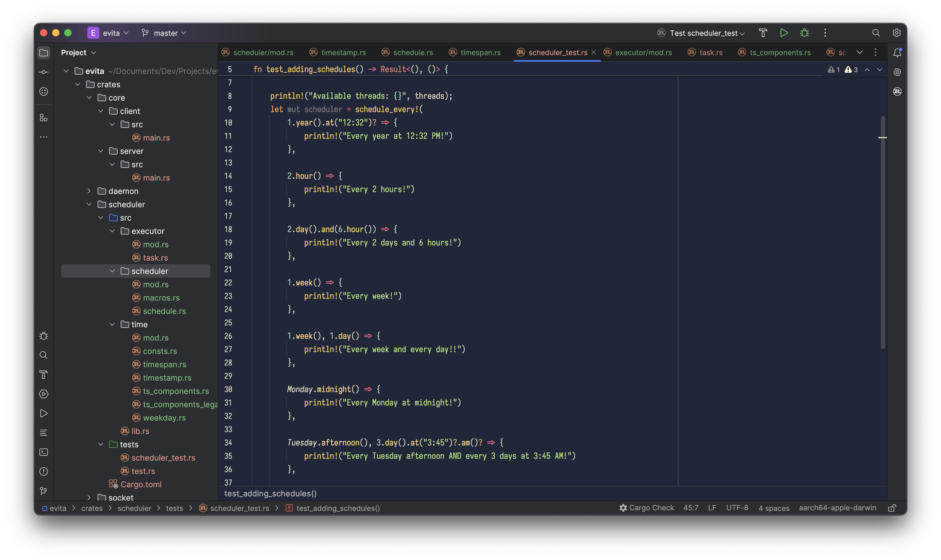Switch to timespan.rs tab
The width and height of the screenshot is (941, 560).
(475, 52)
